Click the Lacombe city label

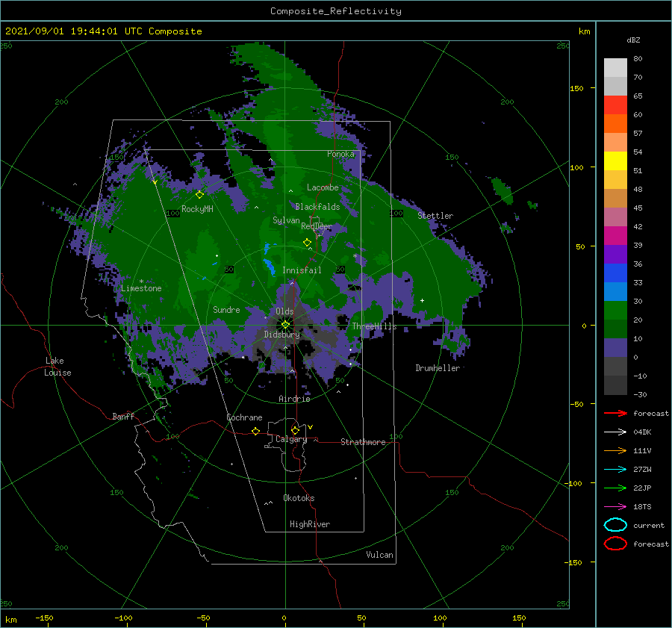(323, 187)
